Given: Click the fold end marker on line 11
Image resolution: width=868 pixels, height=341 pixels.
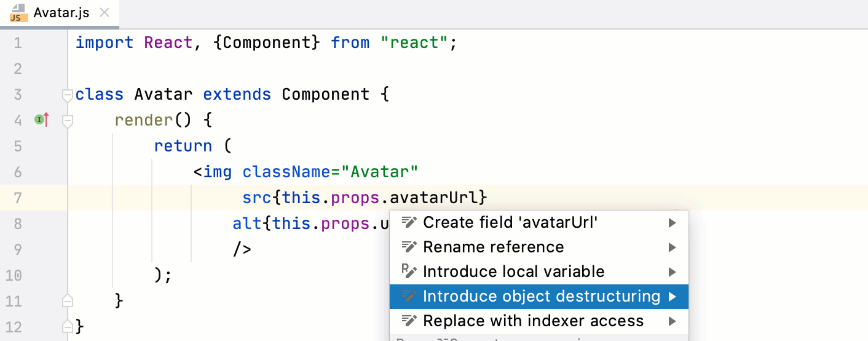Looking at the screenshot, I should pos(68,301).
